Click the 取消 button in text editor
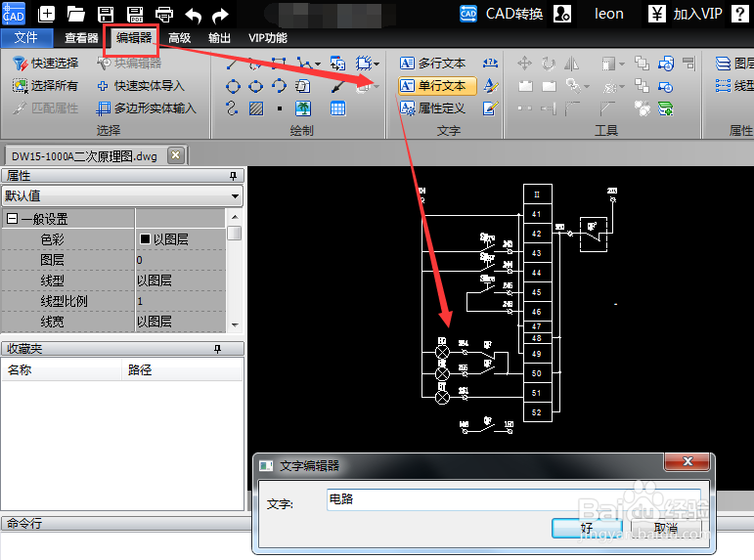 coord(666,528)
